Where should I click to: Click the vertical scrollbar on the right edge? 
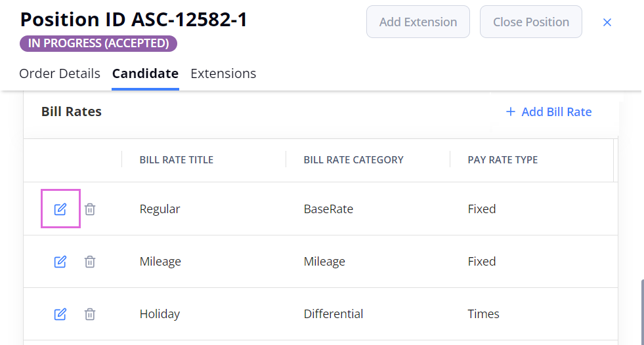pos(642,312)
